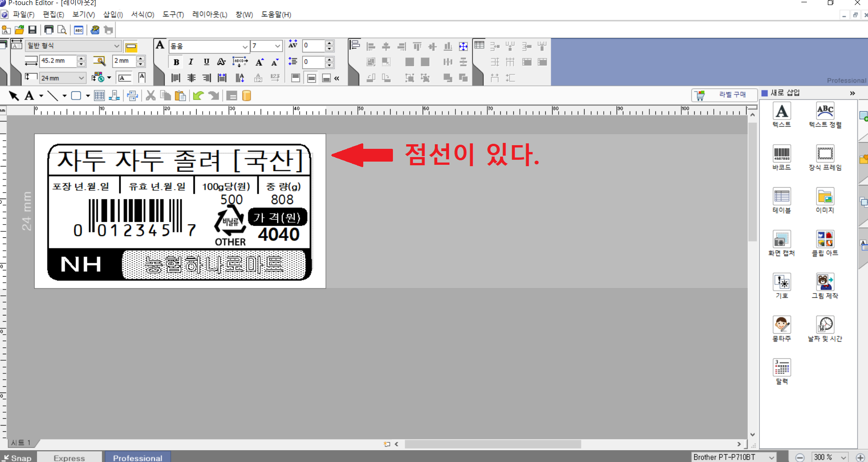Align text left in text box
This screenshot has height=462, width=868.
click(176, 78)
